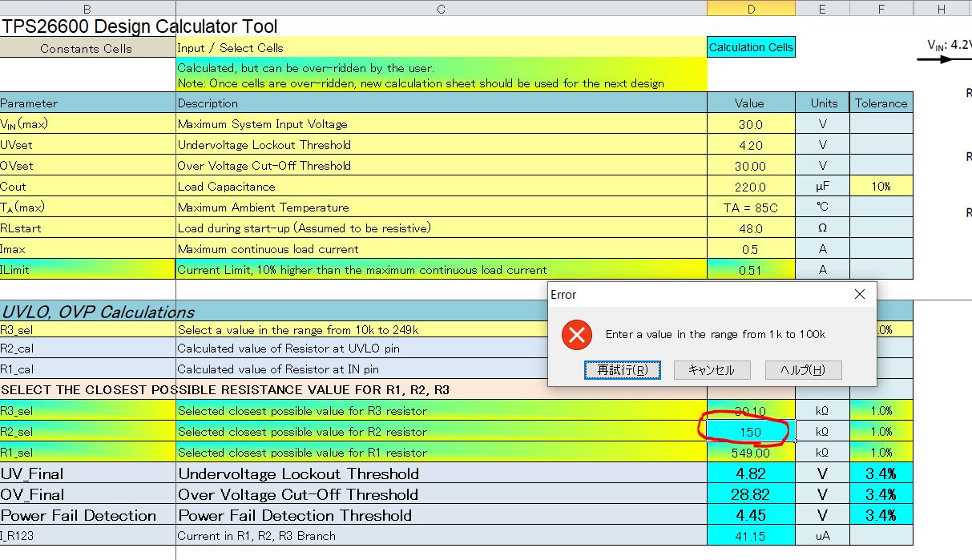The width and height of the screenshot is (972, 560).
Task: Click the Input / Select Cells legend
Action: pos(442,48)
